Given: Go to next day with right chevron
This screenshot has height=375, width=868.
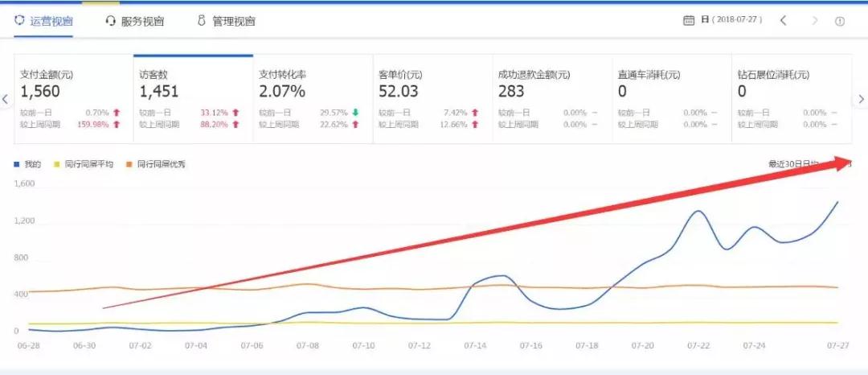Looking at the screenshot, I should (x=814, y=21).
